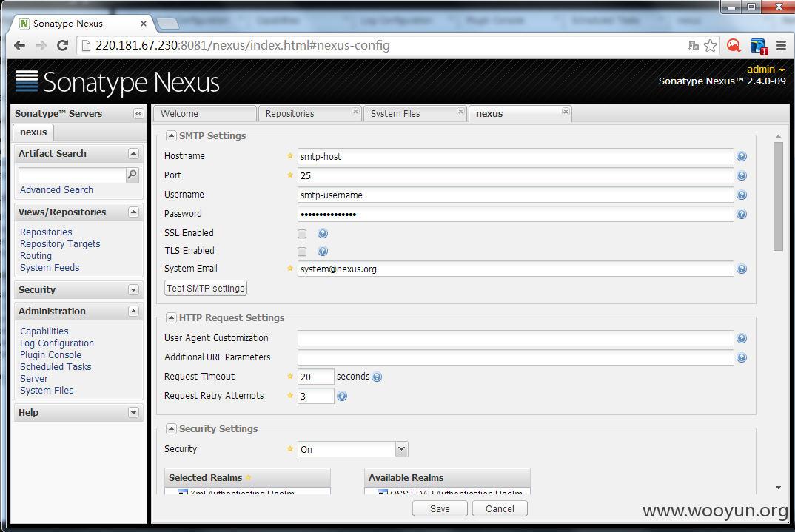Open the Chrome menu icon

coord(782,46)
